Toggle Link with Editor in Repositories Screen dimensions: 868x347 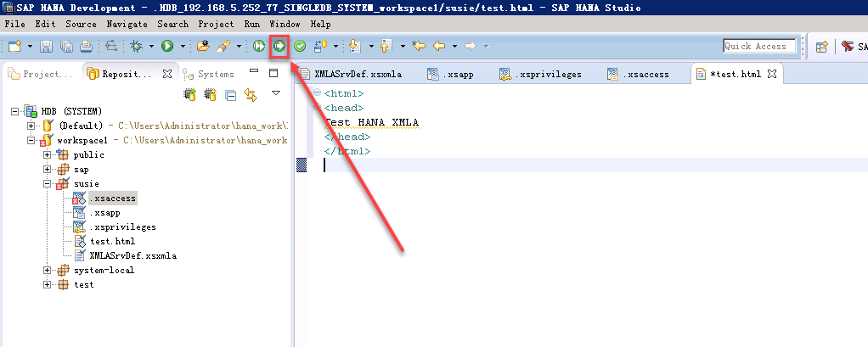(x=251, y=95)
